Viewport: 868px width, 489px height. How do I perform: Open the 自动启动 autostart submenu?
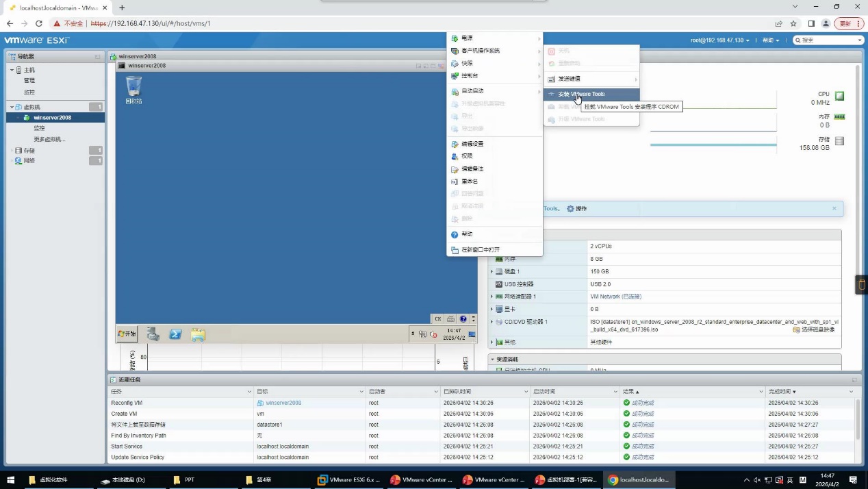pos(494,91)
